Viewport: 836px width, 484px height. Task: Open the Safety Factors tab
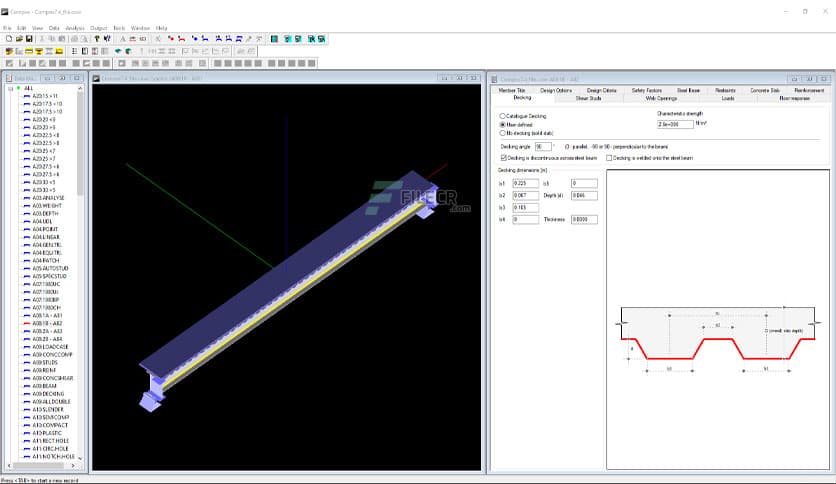pos(646,91)
